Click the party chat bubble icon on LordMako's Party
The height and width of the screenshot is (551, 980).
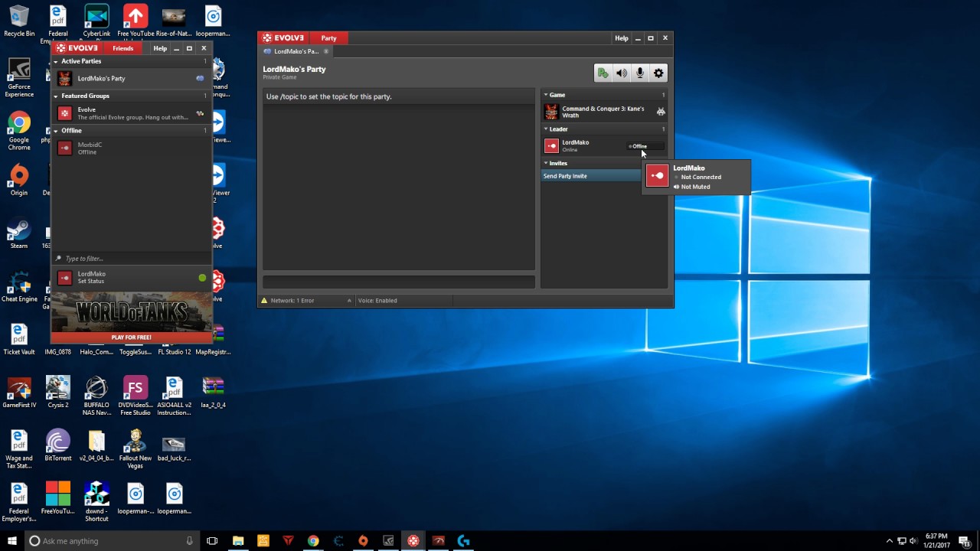tap(200, 78)
